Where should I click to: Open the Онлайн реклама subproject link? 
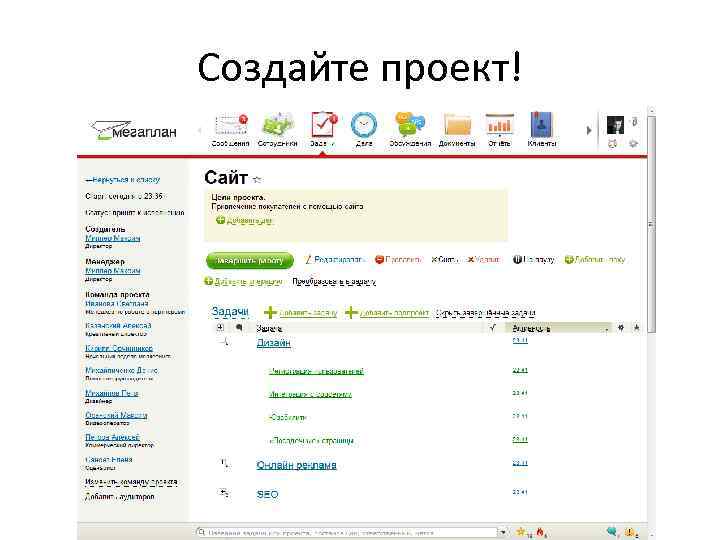[x=296, y=465]
